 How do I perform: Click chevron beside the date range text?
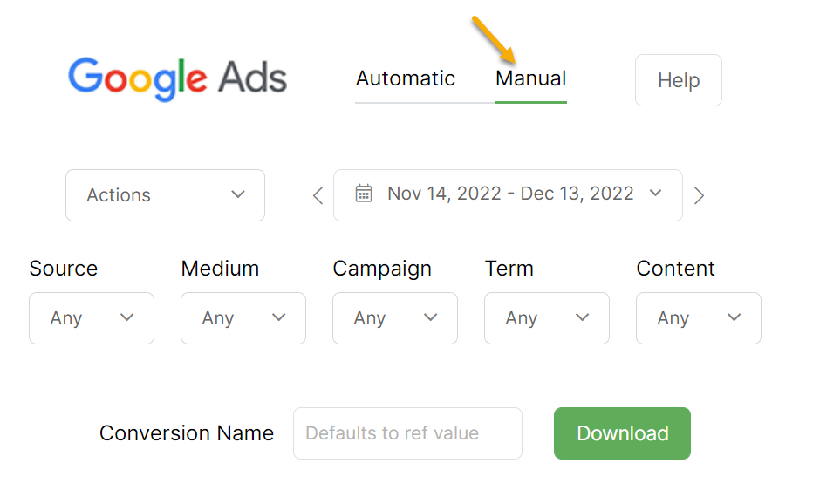[x=656, y=194]
